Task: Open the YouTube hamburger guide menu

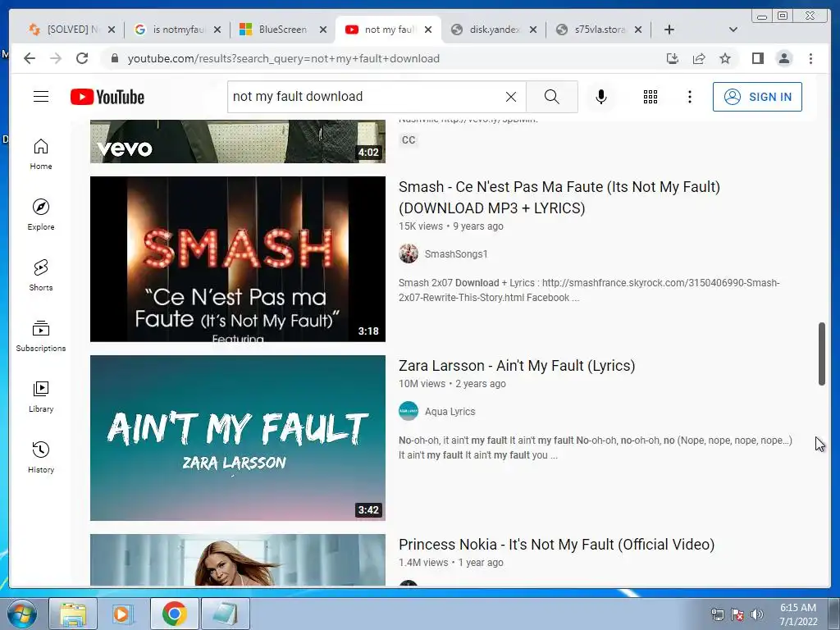Action: [41, 97]
